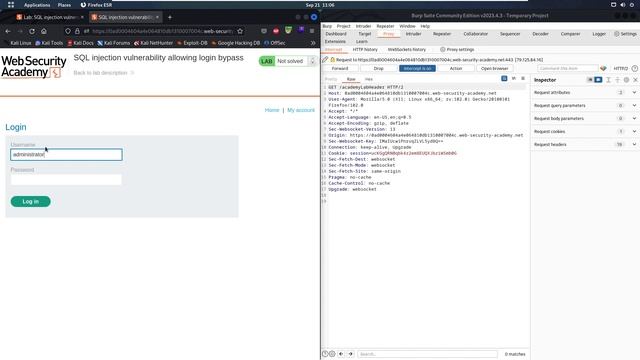Close the Inspector panel
Image resolution: width=640 pixels, height=360 pixels.
(x=635, y=80)
